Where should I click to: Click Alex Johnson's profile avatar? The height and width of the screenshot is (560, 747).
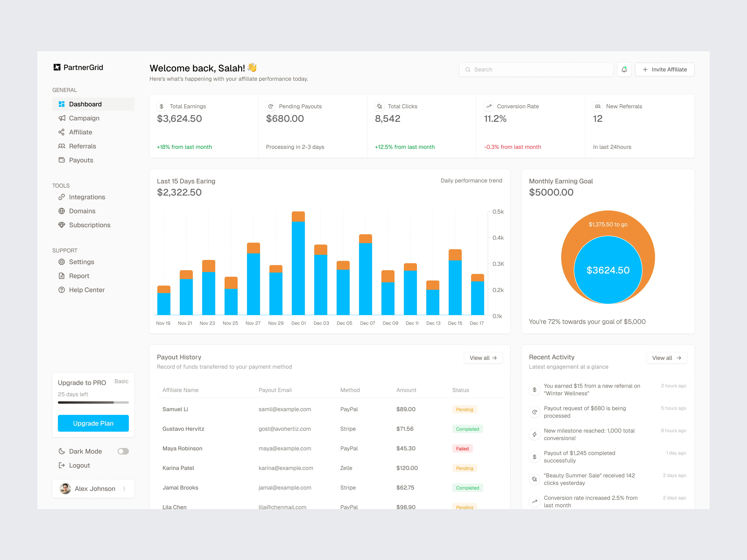(x=66, y=488)
